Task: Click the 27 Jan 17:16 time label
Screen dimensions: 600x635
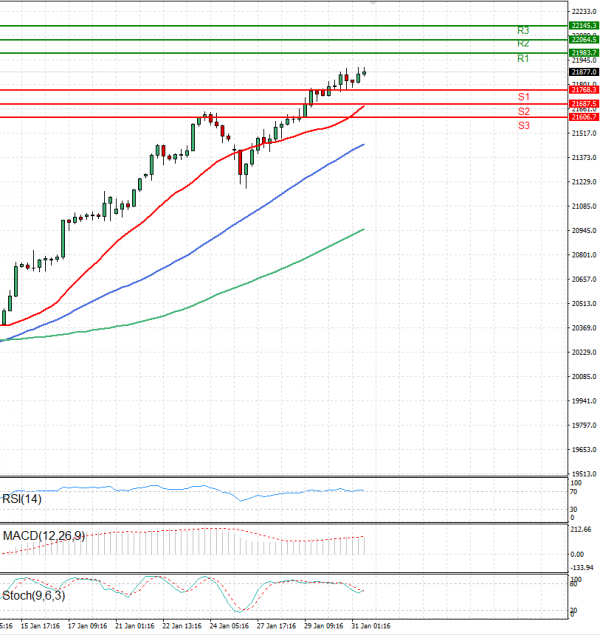Action: pyautogui.click(x=276, y=626)
